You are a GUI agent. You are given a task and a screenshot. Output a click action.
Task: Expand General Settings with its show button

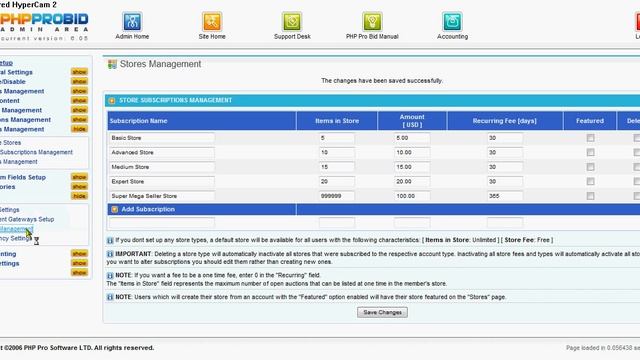click(79, 72)
